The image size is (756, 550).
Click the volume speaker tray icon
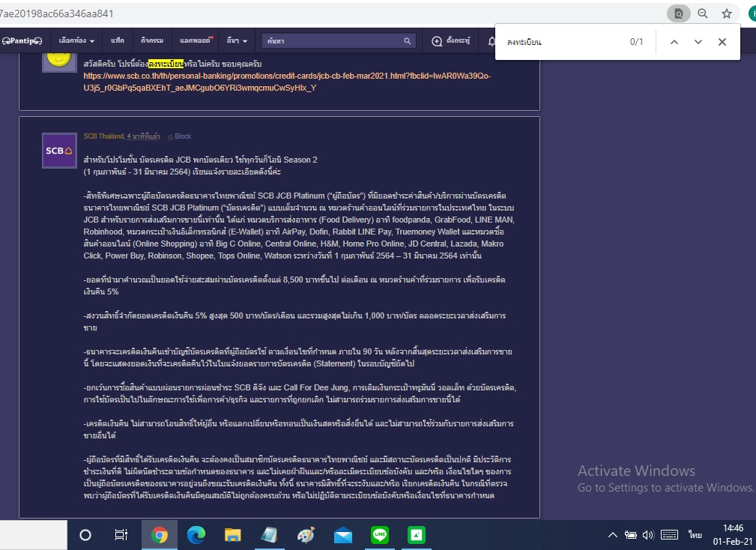(x=649, y=535)
